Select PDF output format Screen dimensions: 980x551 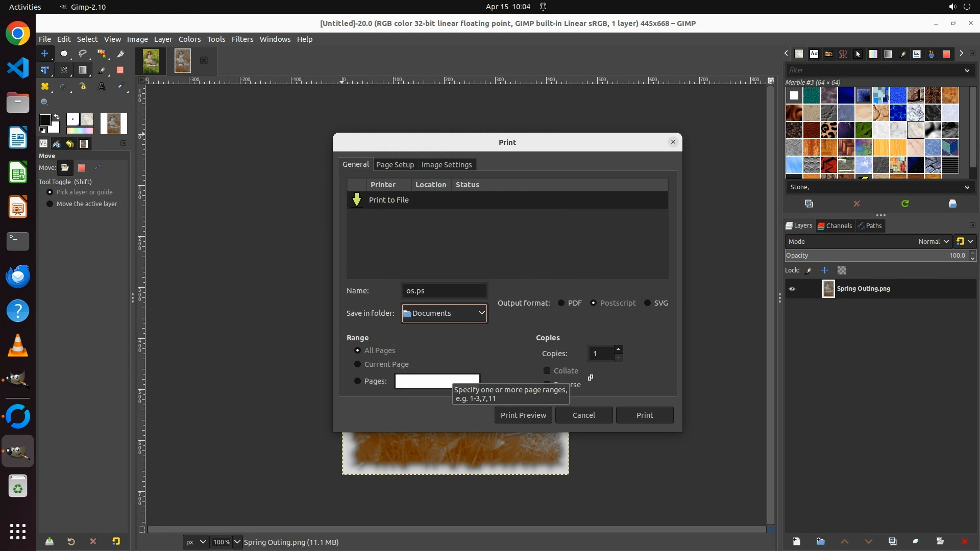click(x=561, y=303)
